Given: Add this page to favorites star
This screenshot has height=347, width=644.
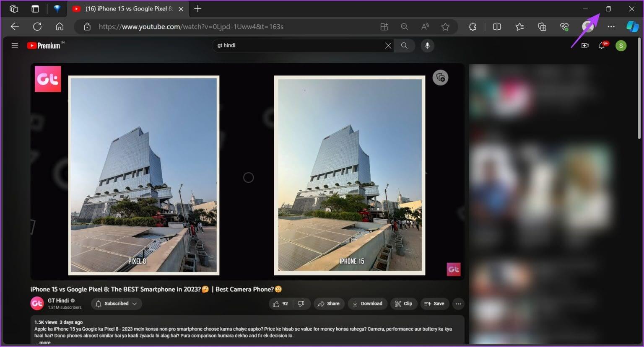Looking at the screenshot, I should [445, 27].
